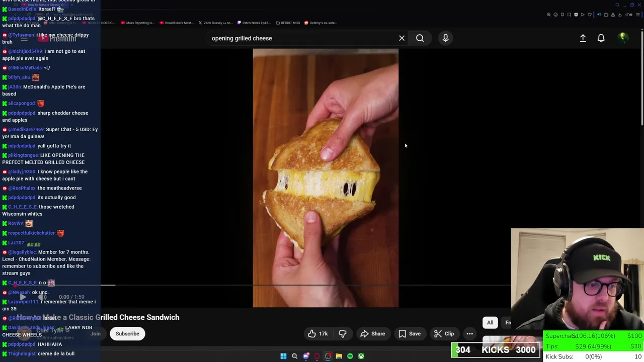Click the username @medikare7469 in chat
The image size is (644, 362).
click(x=26, y=129)
